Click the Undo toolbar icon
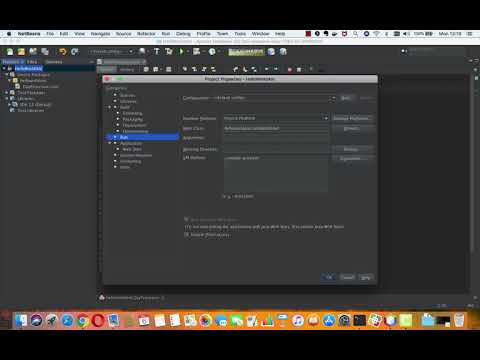 click(62, 52)
